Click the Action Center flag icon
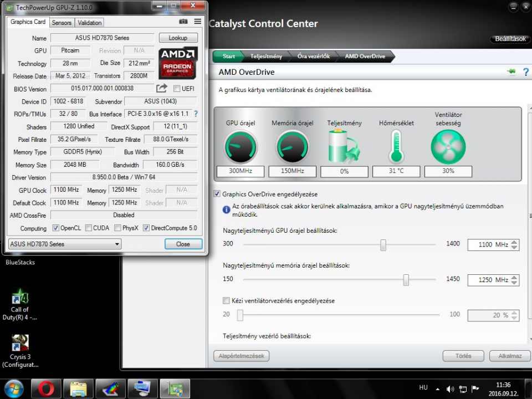The height and width of the screenshot is (399, 532). pyautogui.click(x=475, y=388)
